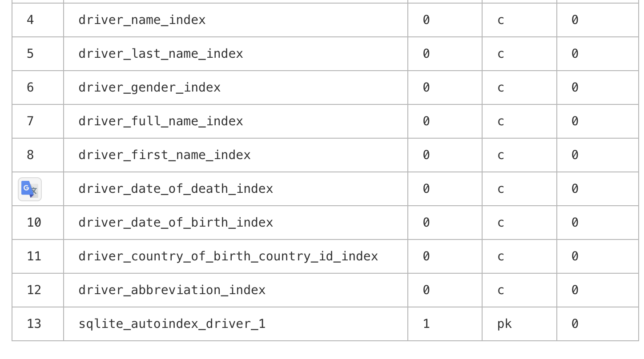This screenshot has height=359, width=644.
Task: Select driver_date_of_birth_index cell
Action: click(x=176, y=223)
